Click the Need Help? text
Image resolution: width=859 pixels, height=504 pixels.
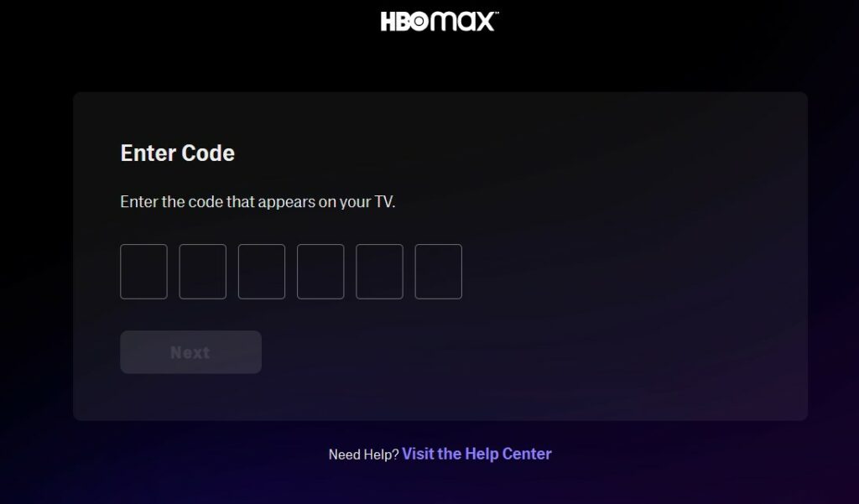click(364, 455)
